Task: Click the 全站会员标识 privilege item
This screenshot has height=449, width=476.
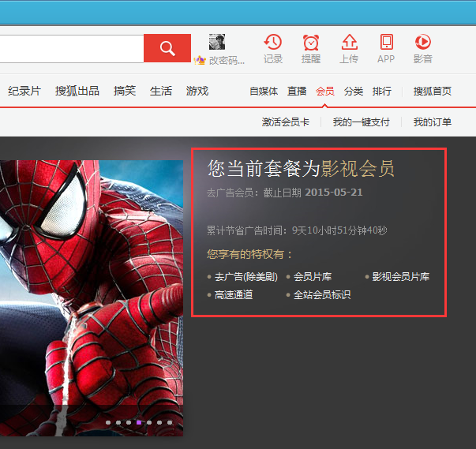Action: (x=322, y=294)
